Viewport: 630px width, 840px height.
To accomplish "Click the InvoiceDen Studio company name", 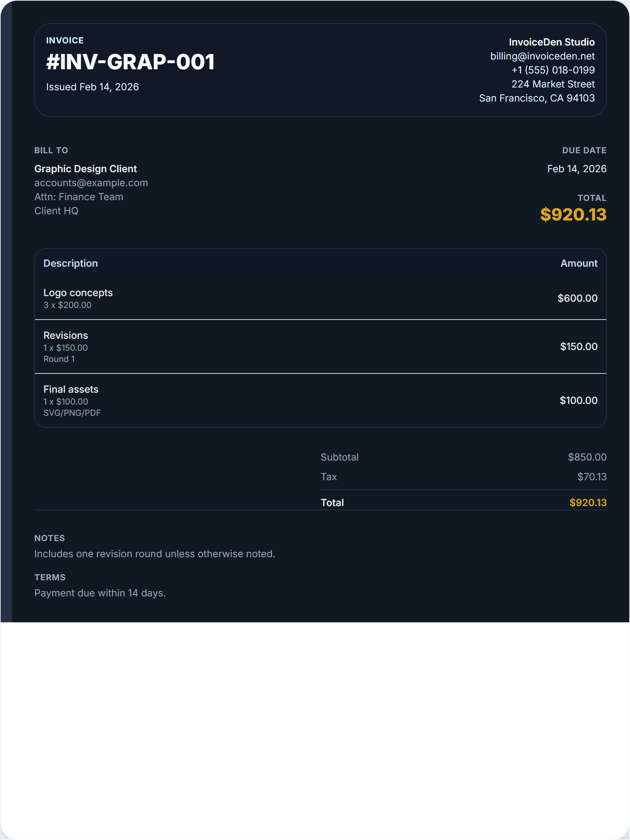I will (551, 42).
